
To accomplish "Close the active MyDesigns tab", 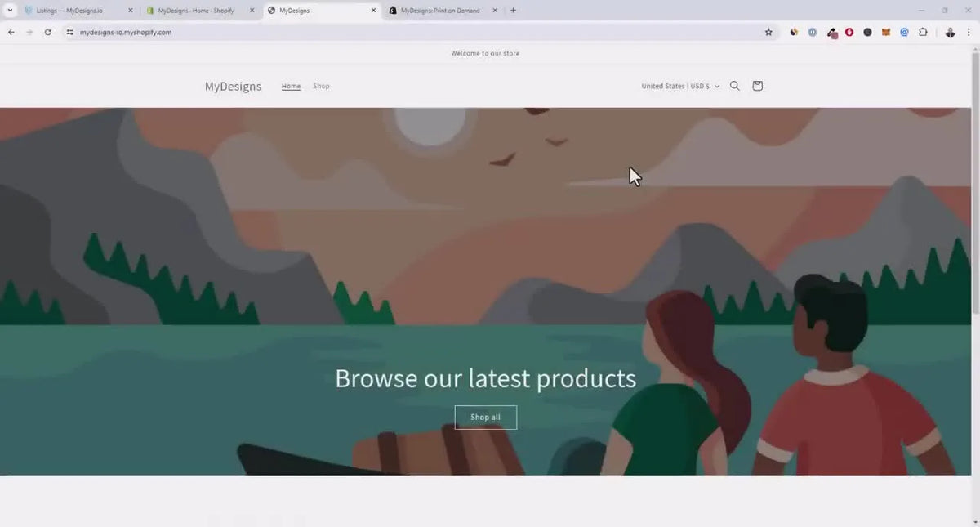I will tap(373, 11).
